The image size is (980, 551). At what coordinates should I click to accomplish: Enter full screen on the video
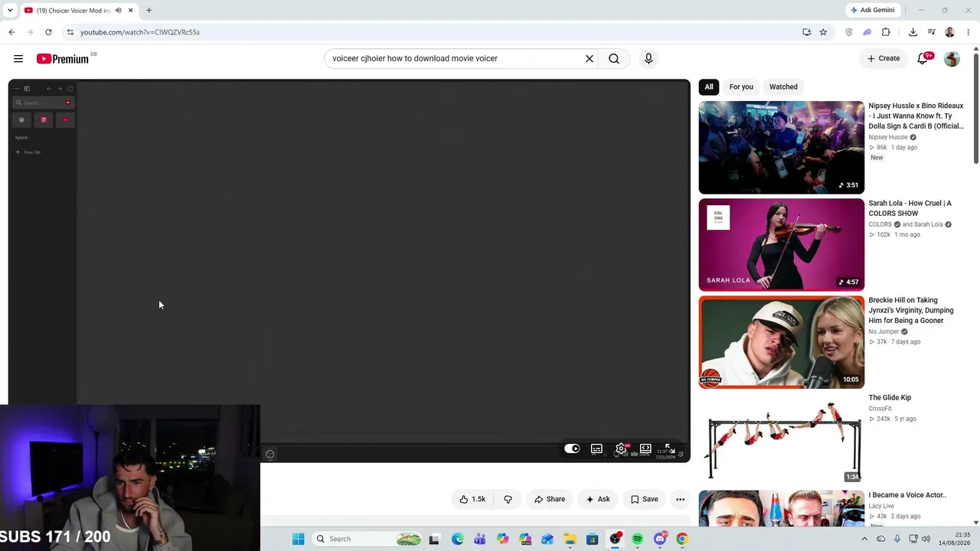coord(669,449)
